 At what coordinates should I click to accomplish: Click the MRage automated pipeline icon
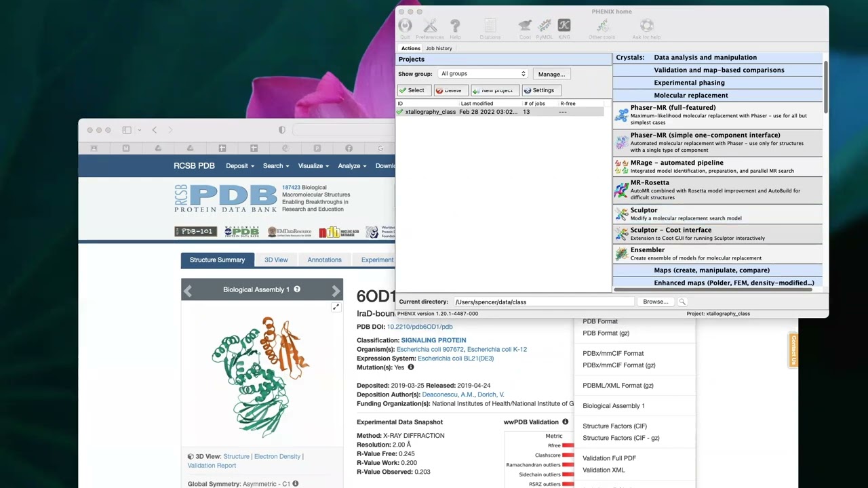[621, 166]
